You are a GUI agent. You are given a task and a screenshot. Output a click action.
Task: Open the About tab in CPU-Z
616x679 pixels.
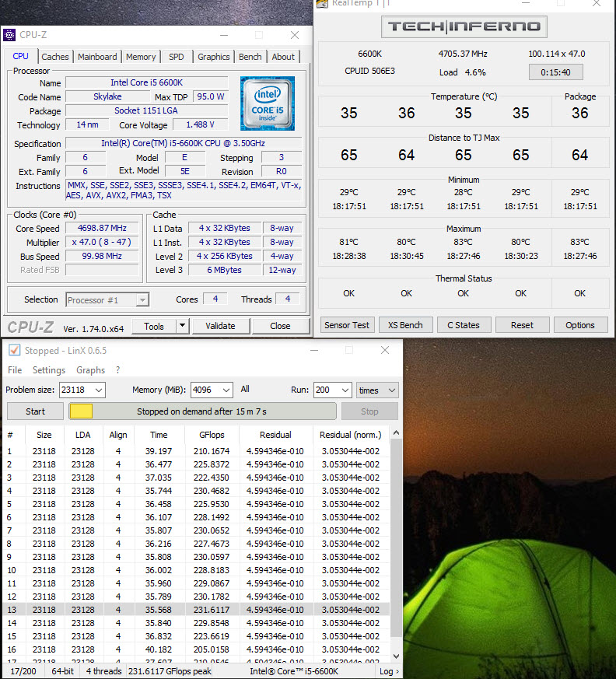click(x=283, y=57)
